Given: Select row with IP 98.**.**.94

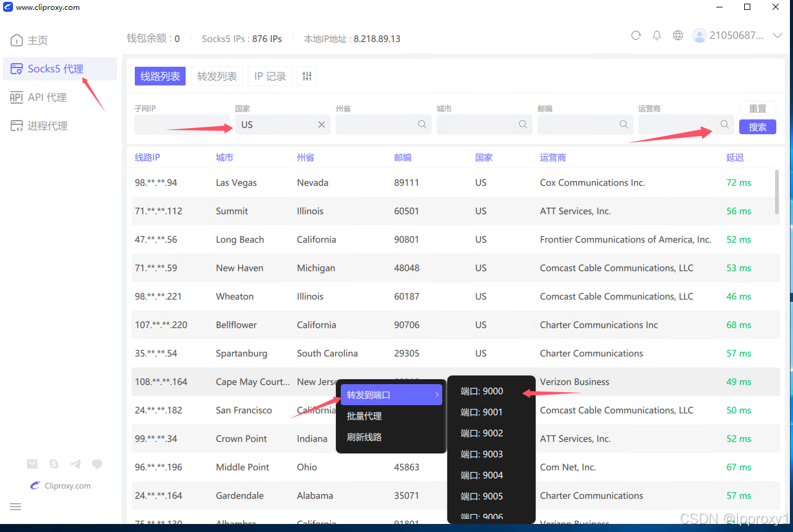Looking at the screenshot, I should point(455,182).
